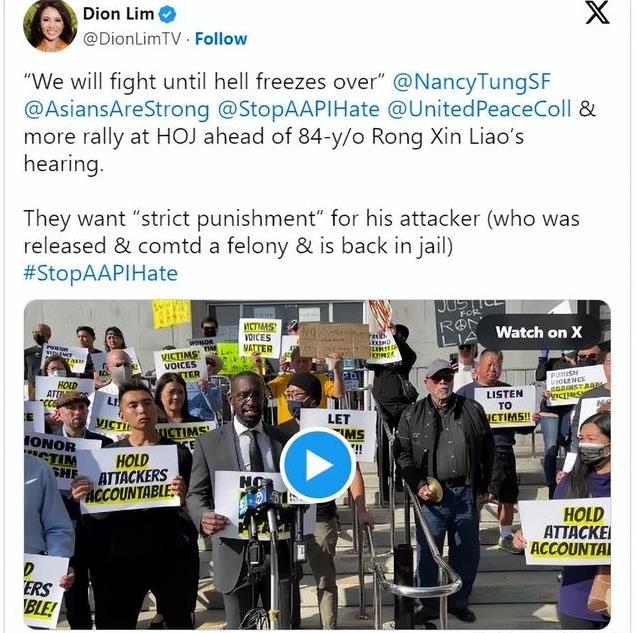Open Dion Lim's profile avatar
The height and width of the screenshot is (633, 636).
tap(49, 26)
